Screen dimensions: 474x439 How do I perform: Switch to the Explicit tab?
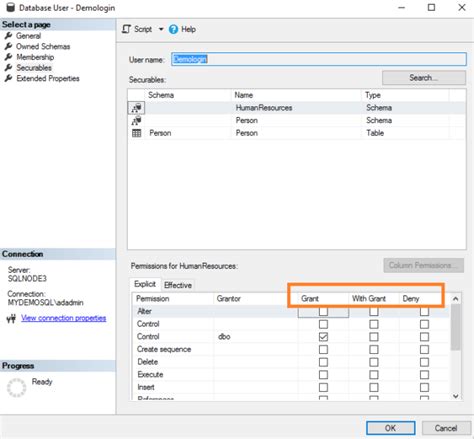coord(145,284)
